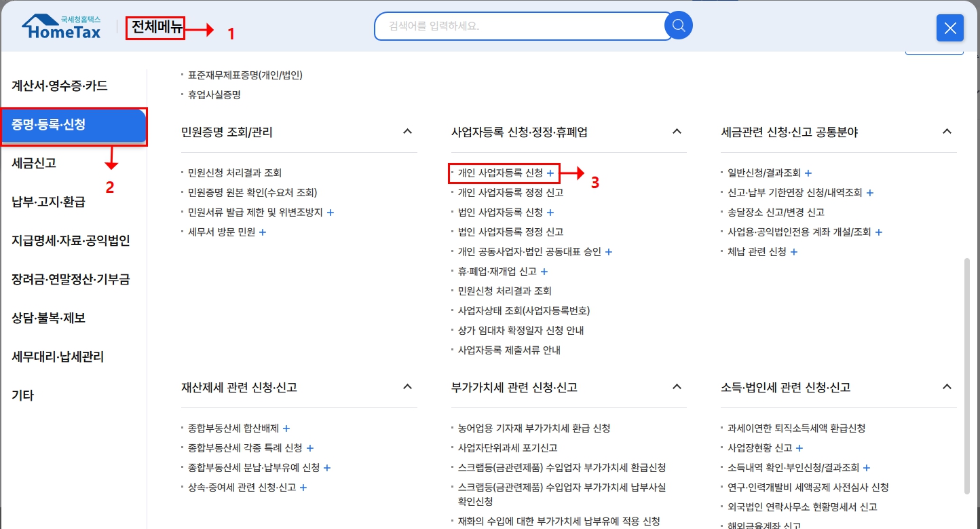
Task: Click the plus icon beside 일반신청/결과조회
Action: coord(808,173)
